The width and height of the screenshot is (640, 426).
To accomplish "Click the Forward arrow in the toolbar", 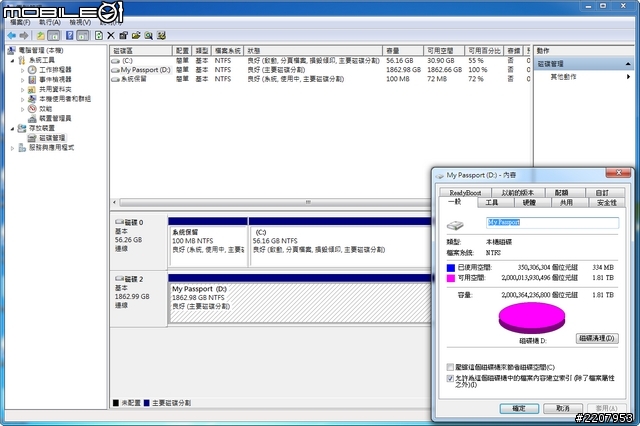I will click(x=24, y=36).
